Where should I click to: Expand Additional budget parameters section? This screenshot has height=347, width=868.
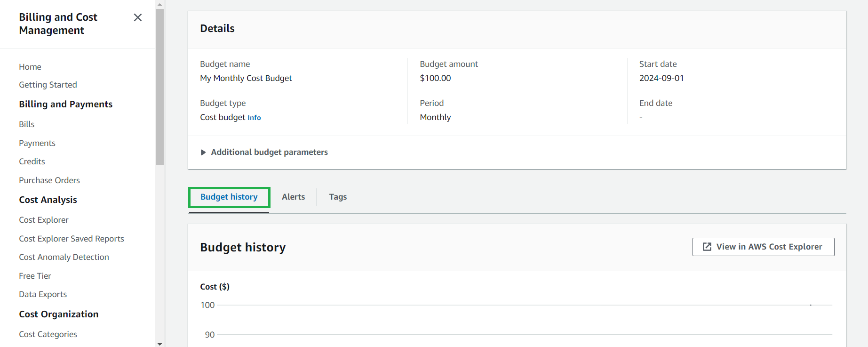pyautogui.click(x=264, y=152)
